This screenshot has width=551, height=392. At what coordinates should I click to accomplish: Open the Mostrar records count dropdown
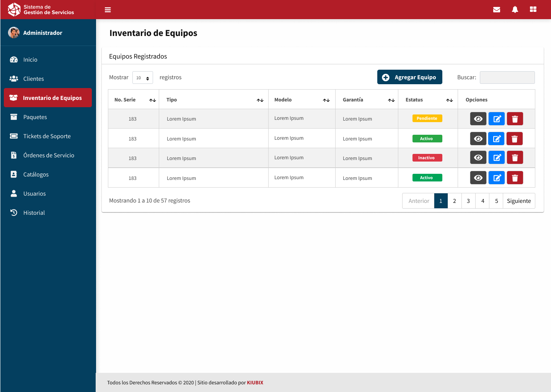coord(143,78)
